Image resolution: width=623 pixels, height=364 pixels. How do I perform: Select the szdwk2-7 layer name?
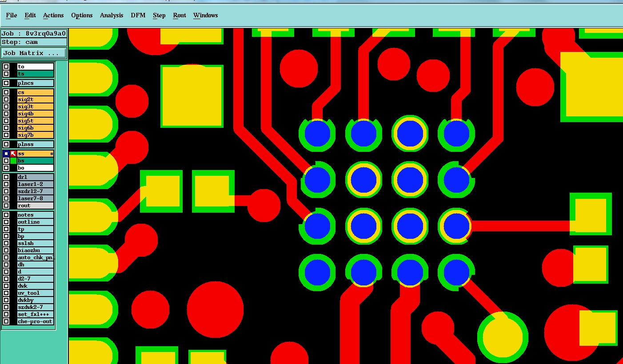click(x=35, y=307)
